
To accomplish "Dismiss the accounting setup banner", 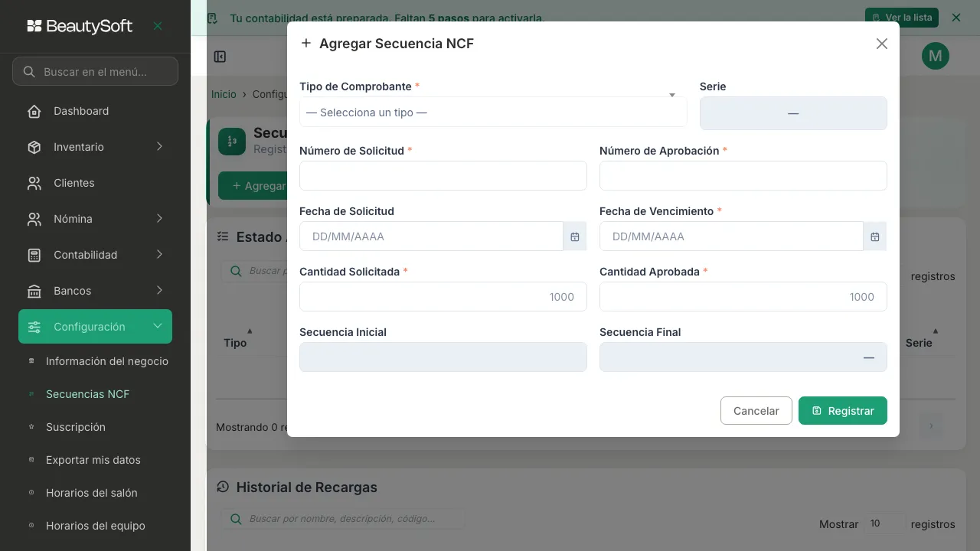I will pyautogui.click(x=955, y=17).
